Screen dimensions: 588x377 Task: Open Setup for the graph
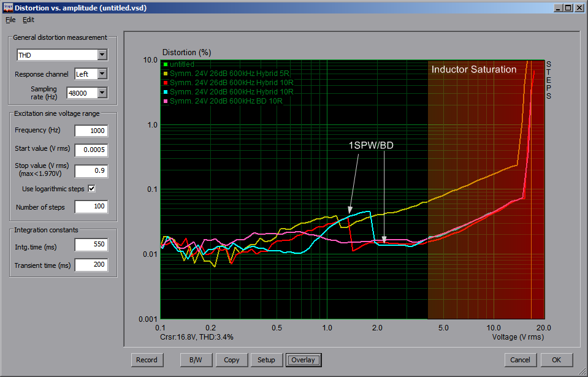266,360
